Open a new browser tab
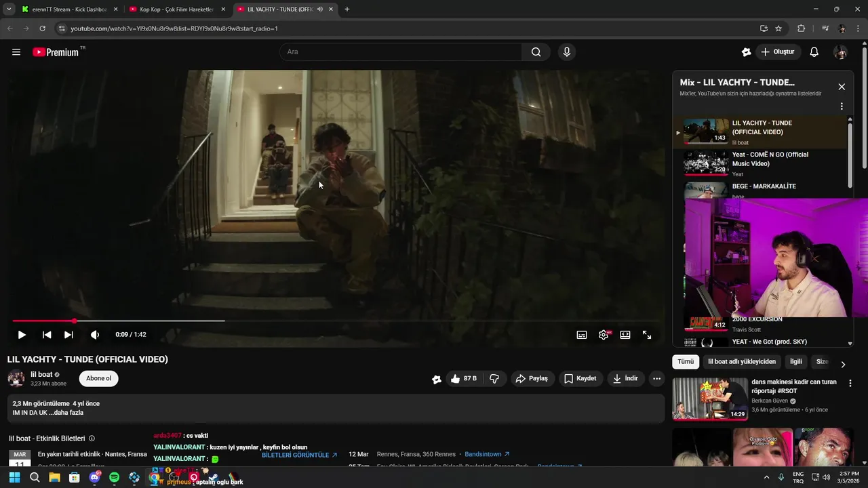The height and width of the screenshot is (488, 868). (347, 9)
